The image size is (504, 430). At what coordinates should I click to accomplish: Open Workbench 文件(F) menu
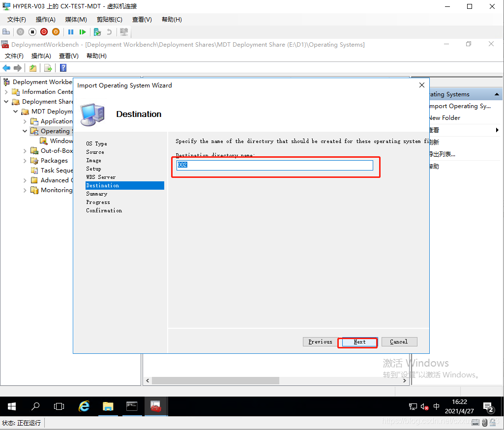pos(14,56)
